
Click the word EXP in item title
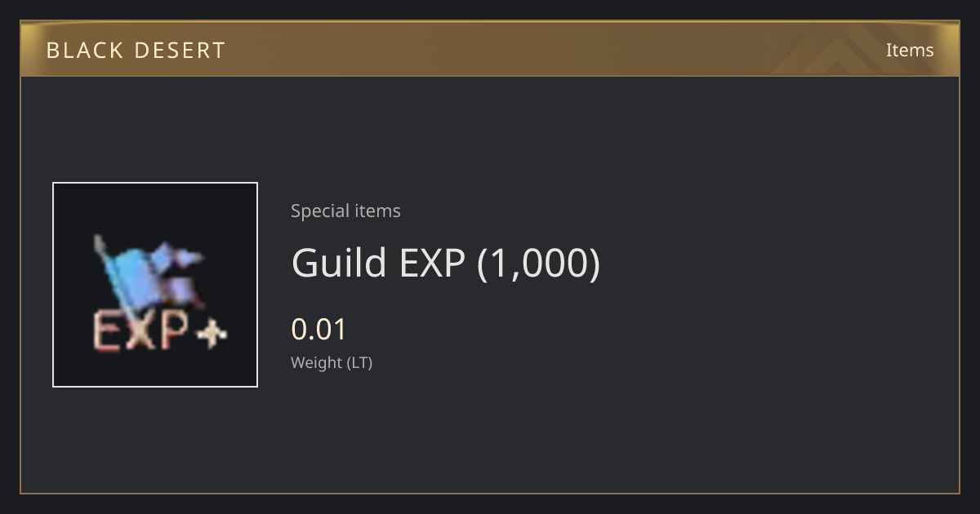[432, 263]
